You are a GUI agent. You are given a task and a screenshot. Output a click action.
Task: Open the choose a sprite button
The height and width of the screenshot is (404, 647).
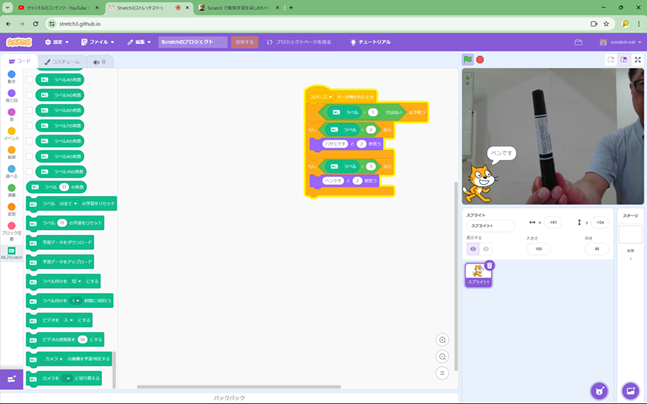599,390
